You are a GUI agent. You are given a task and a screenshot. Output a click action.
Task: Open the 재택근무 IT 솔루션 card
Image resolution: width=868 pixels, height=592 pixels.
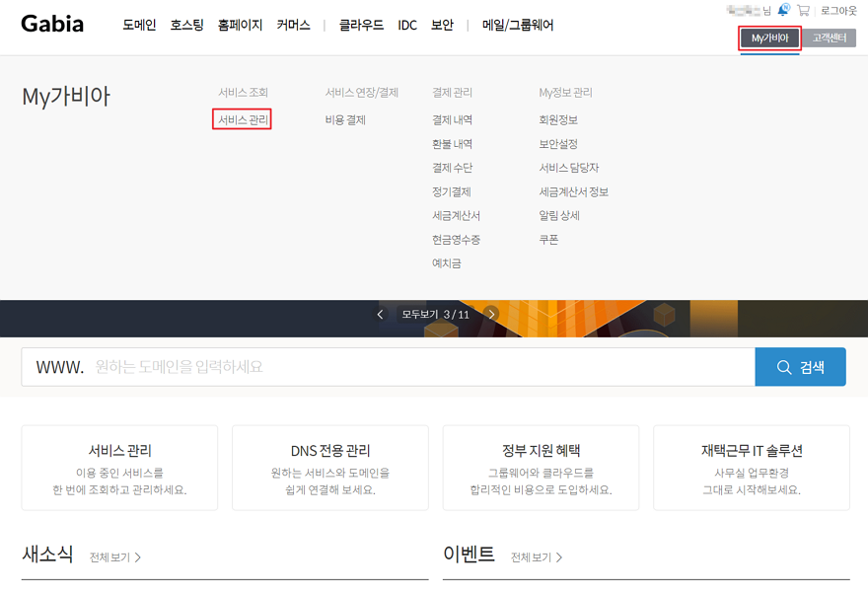pos(752,468)
